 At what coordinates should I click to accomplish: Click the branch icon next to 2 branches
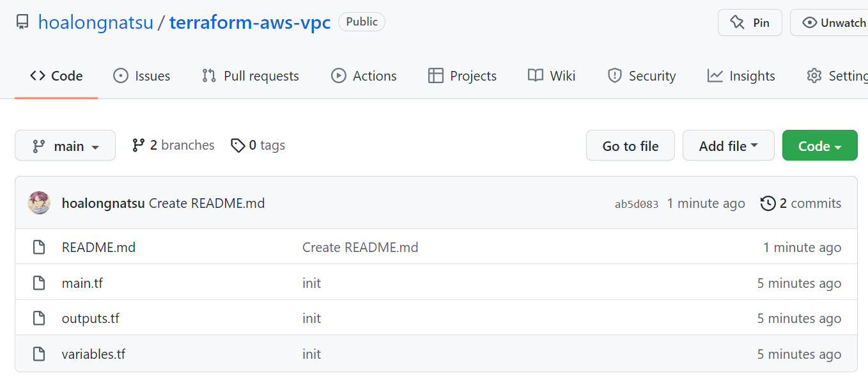[138, 146]
